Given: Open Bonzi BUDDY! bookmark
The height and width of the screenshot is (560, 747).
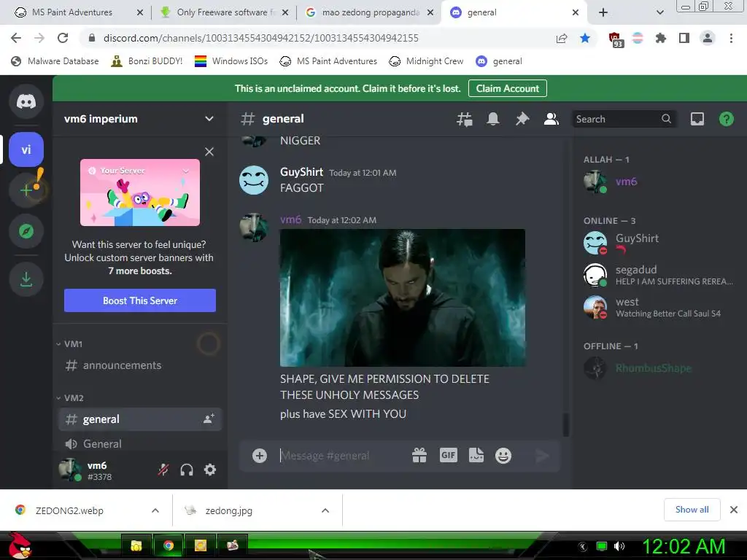Looking at the screenshot, I should [147, 61].
